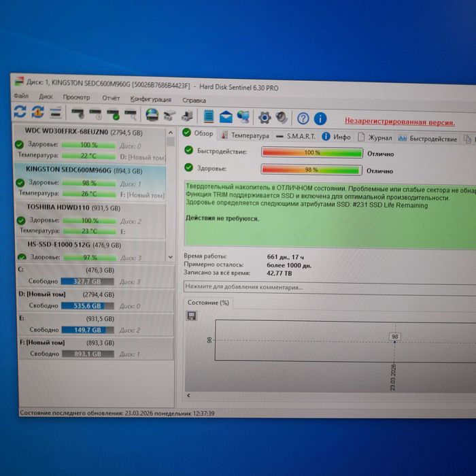476x476 pixels.
Task: Click the floppy save icon above the chart
Action: (x=191, y=316)
